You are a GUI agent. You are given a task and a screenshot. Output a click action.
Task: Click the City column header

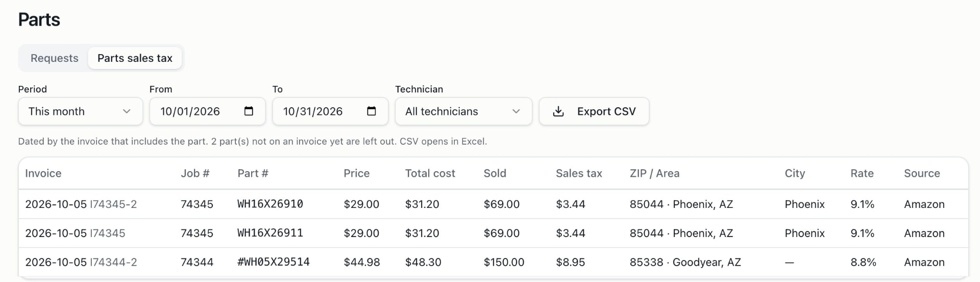tap(795, 173)
